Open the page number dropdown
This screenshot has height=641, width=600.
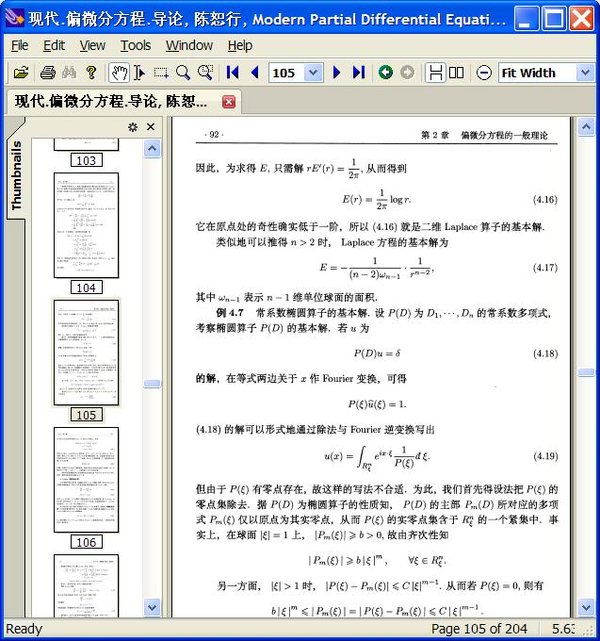[313, 73]
